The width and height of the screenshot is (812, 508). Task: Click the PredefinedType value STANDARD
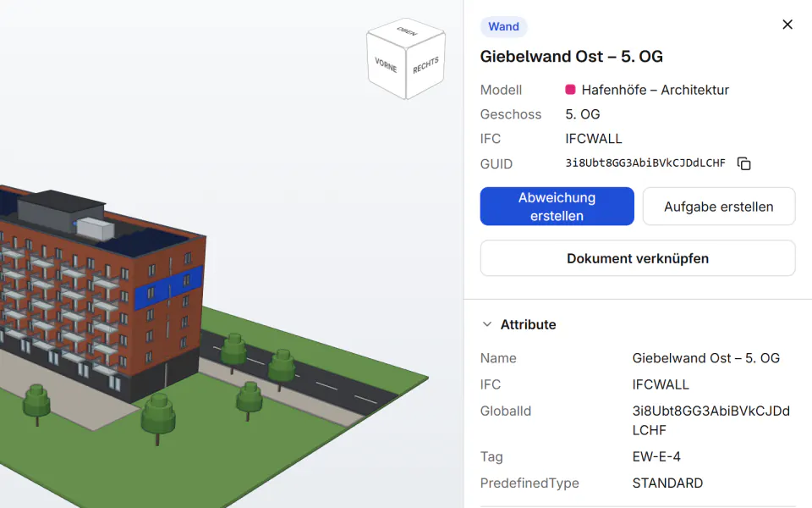[667, 483]
